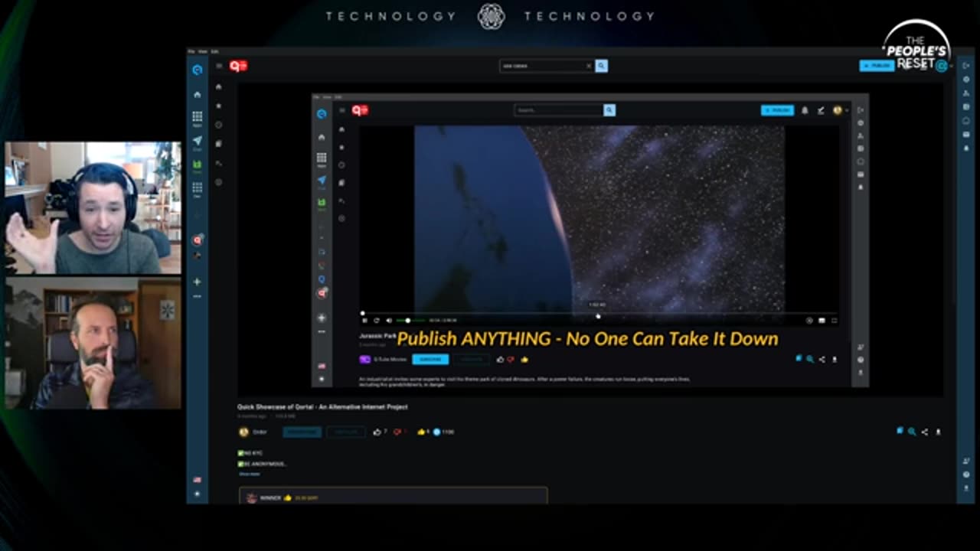Open the View menu in the outer window
This screenshot has height=551, width=980.
pyautogui.click(x=201, y=51)
